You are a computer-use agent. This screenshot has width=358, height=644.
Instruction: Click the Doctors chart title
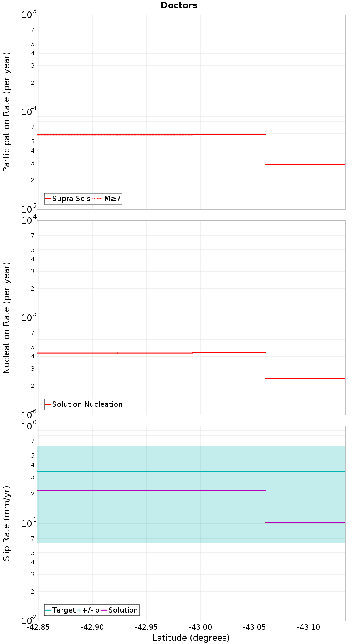click(x=179, y=5)
